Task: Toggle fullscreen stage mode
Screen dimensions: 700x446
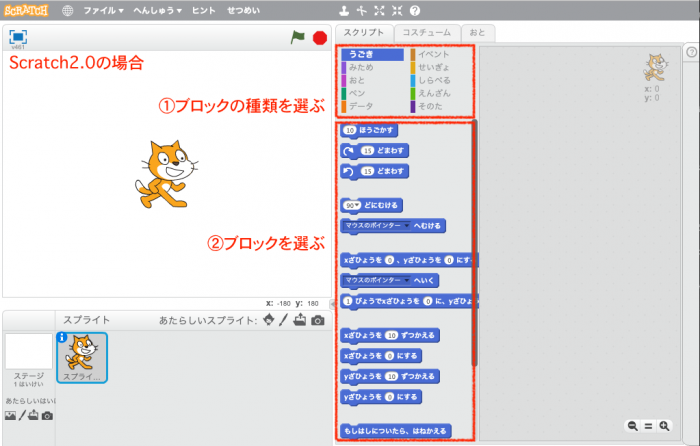Action: point(18,37)
